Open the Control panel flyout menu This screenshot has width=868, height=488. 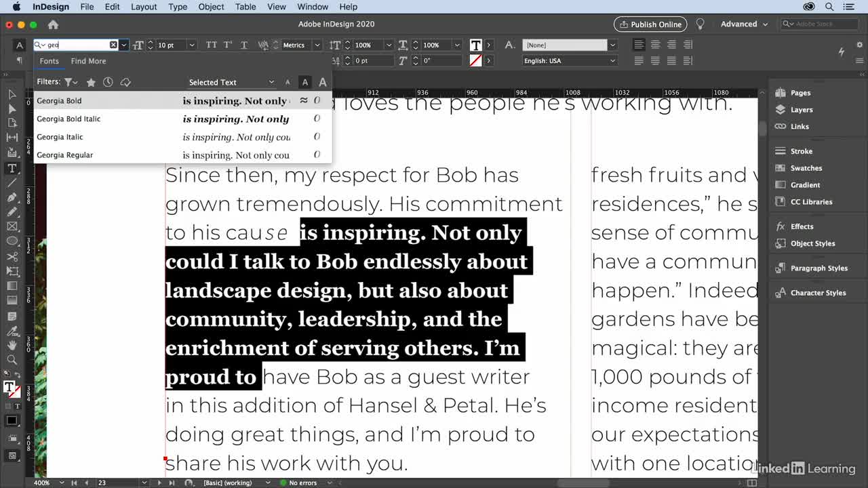click(859, 60)
